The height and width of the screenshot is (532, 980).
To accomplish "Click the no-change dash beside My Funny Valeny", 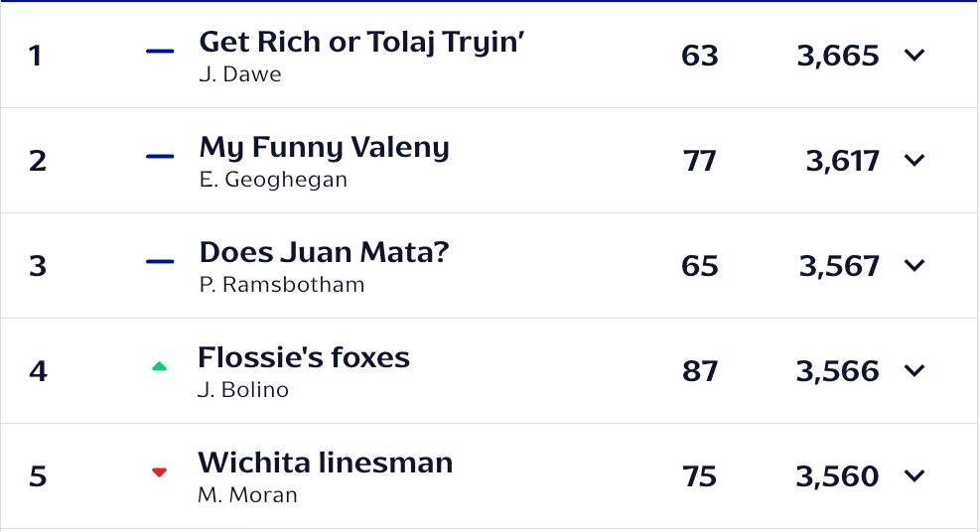I will [160, 157].
